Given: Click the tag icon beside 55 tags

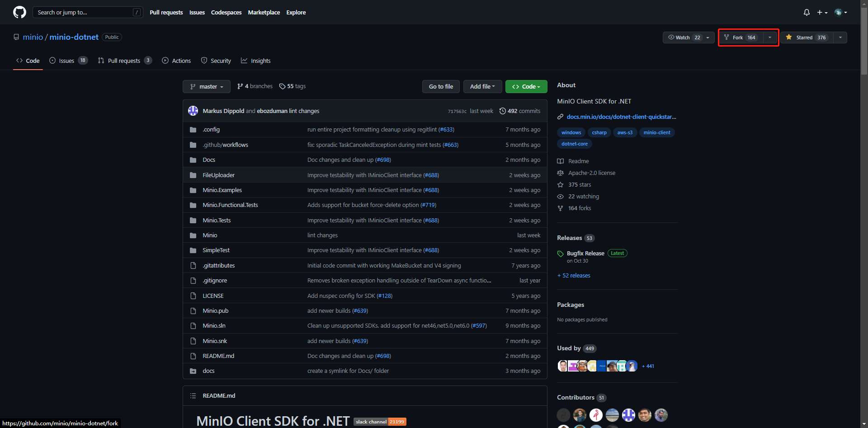Looking at the screenshot, I should tap(282, 86).
